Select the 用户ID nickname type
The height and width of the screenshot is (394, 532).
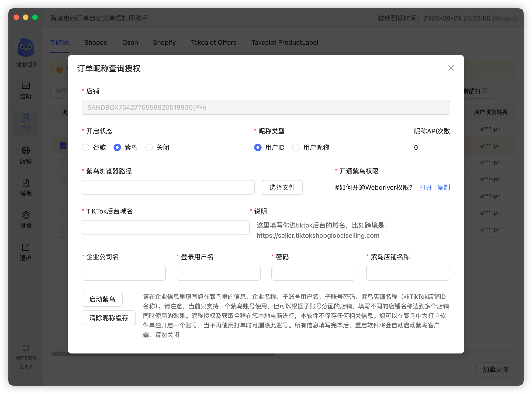258,147
